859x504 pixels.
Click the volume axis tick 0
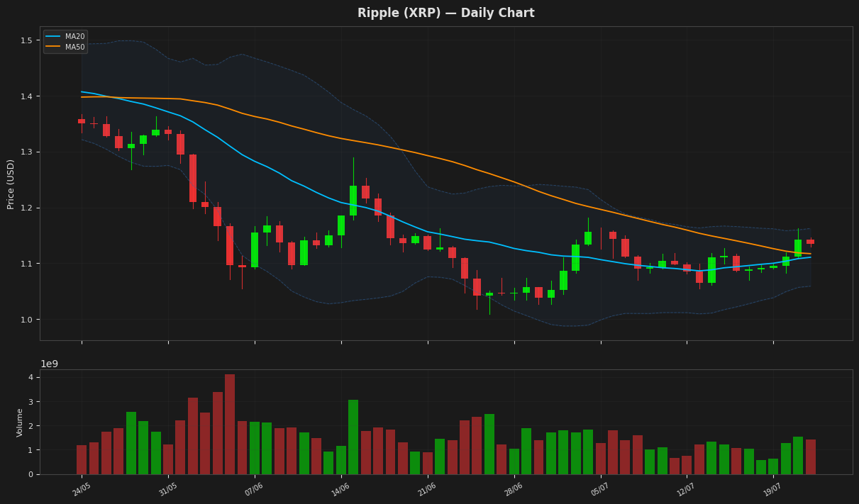pos(31,474)
